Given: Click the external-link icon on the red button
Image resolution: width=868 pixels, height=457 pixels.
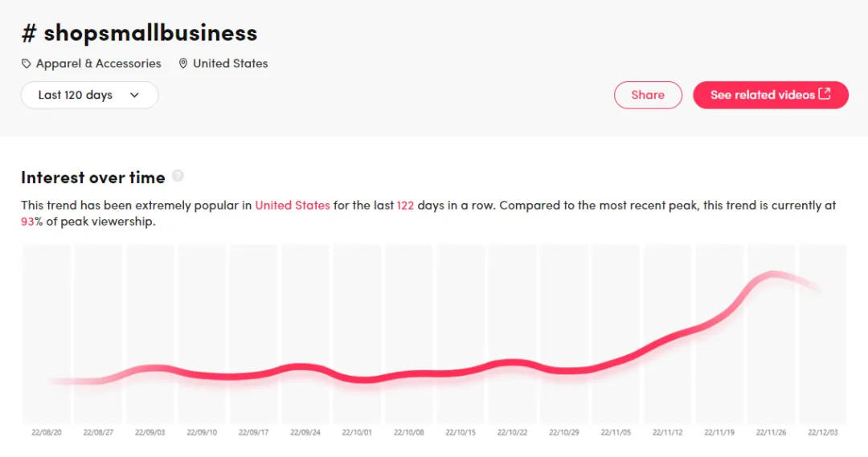Looking at the screenshot, I should 825,94.
